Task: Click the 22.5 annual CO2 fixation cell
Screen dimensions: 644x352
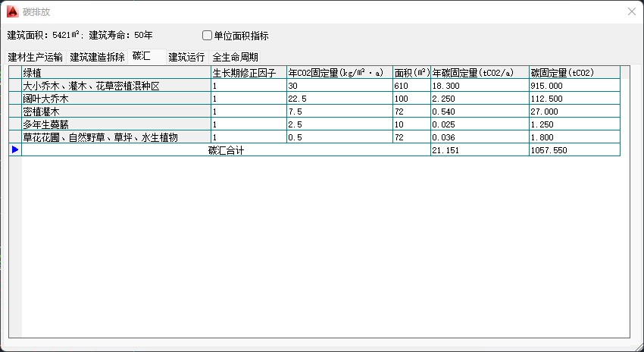Action: pyautogui.click(x=339, y=99)
